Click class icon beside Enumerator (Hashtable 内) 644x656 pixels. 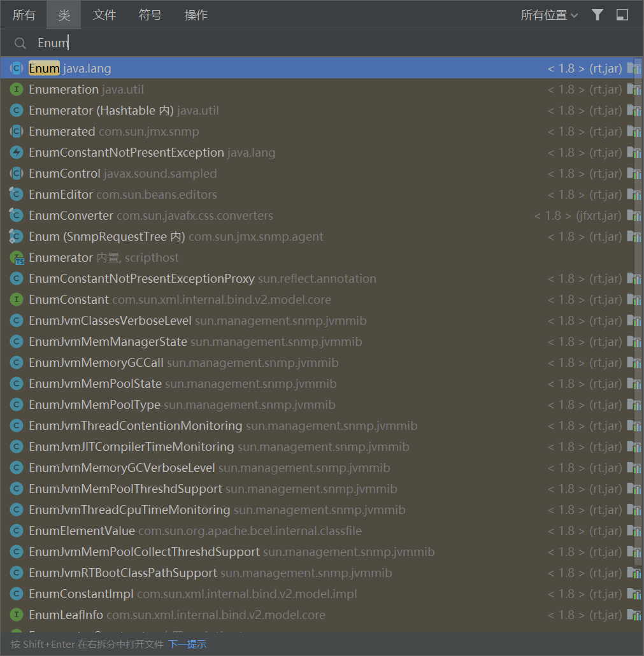point(17,110)
